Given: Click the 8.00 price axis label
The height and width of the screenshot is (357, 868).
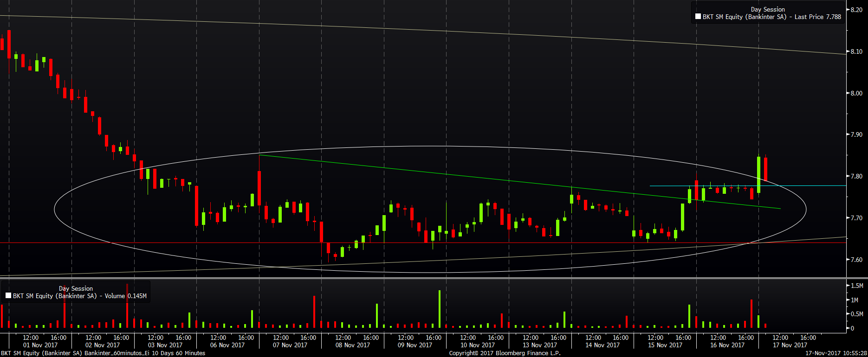Looking at the screenshot, I should coord(857,93).
